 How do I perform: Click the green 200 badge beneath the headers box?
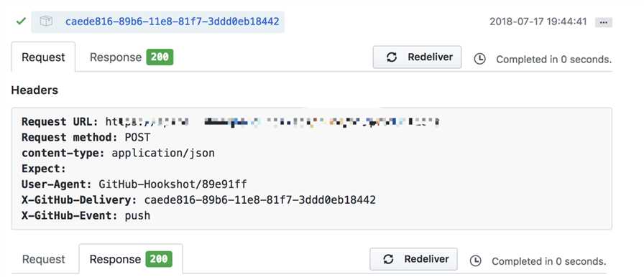click(x=159, y=259)
